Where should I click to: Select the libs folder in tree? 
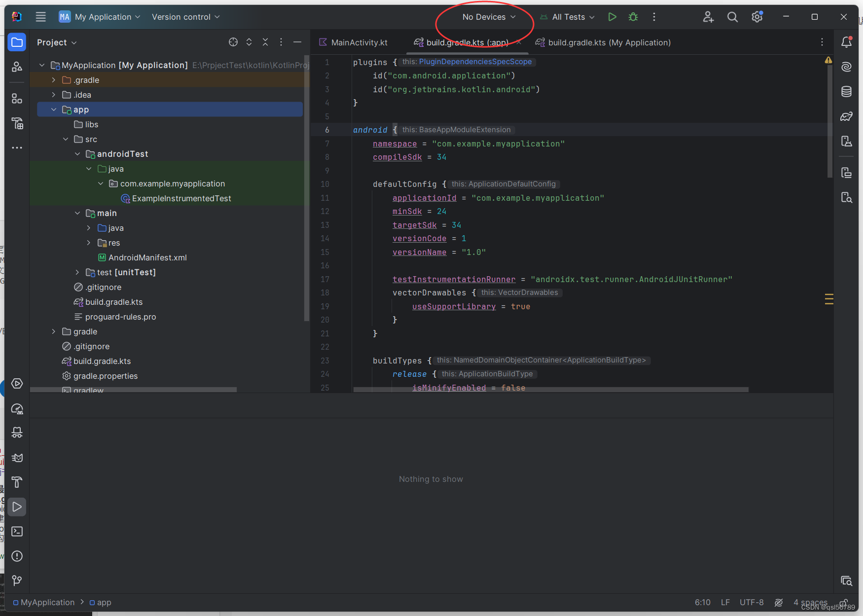pos(86,124)
